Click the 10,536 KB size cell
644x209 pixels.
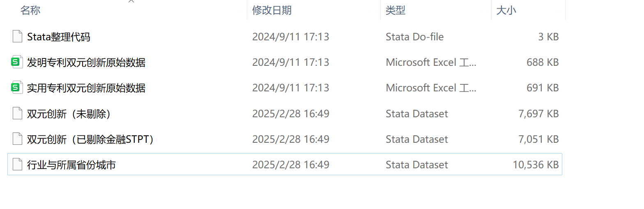[x=536, y=165]
